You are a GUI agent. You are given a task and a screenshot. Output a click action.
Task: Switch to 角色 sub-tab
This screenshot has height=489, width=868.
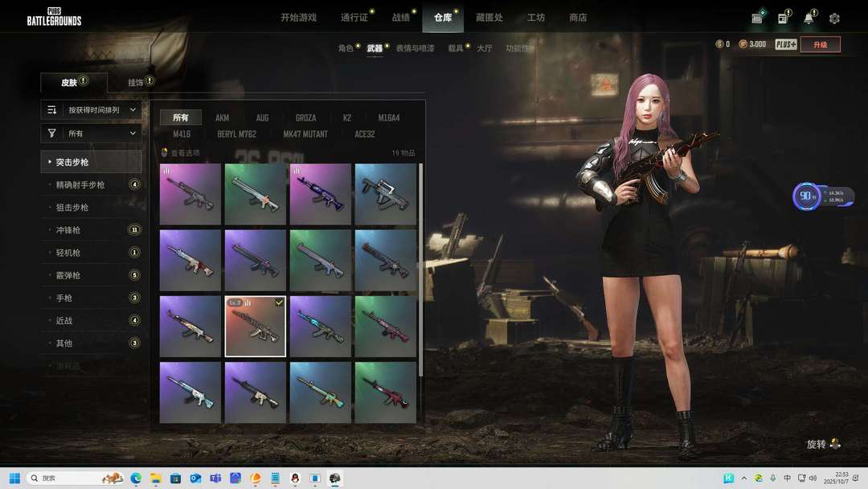(346, 48)
